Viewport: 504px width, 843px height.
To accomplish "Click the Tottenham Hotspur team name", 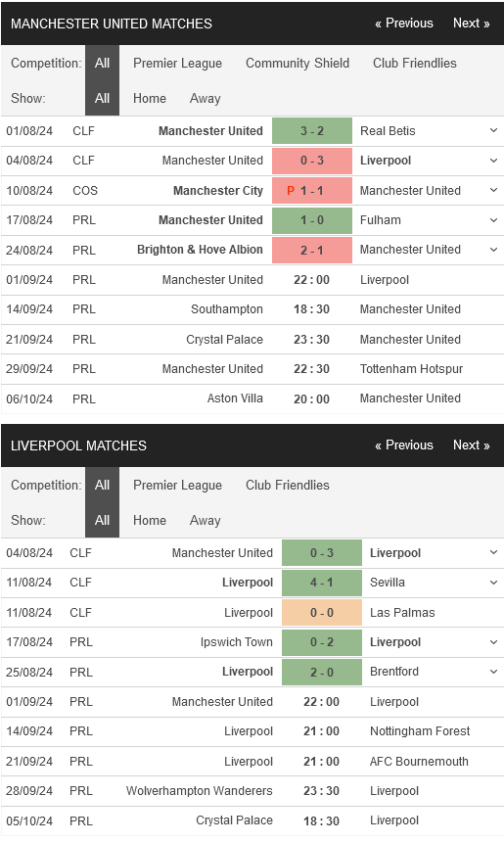I will tap(411, 369).
